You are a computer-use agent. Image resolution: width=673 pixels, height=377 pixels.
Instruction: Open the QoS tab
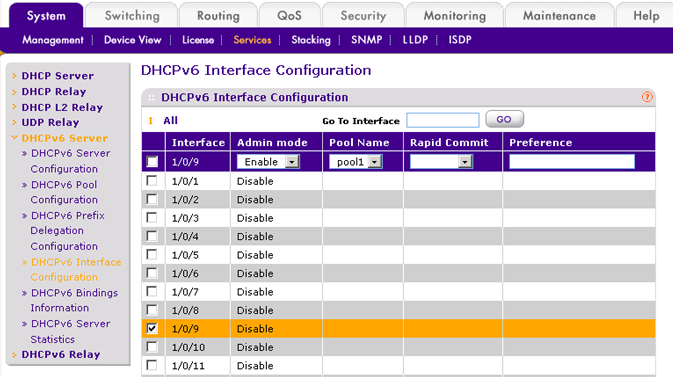[x=289, y=16]
